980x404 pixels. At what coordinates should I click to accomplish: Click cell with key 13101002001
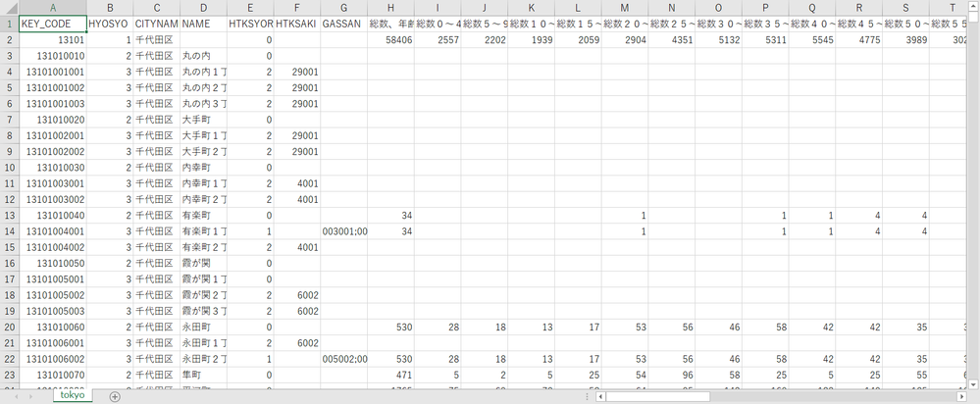pos(53,135)
